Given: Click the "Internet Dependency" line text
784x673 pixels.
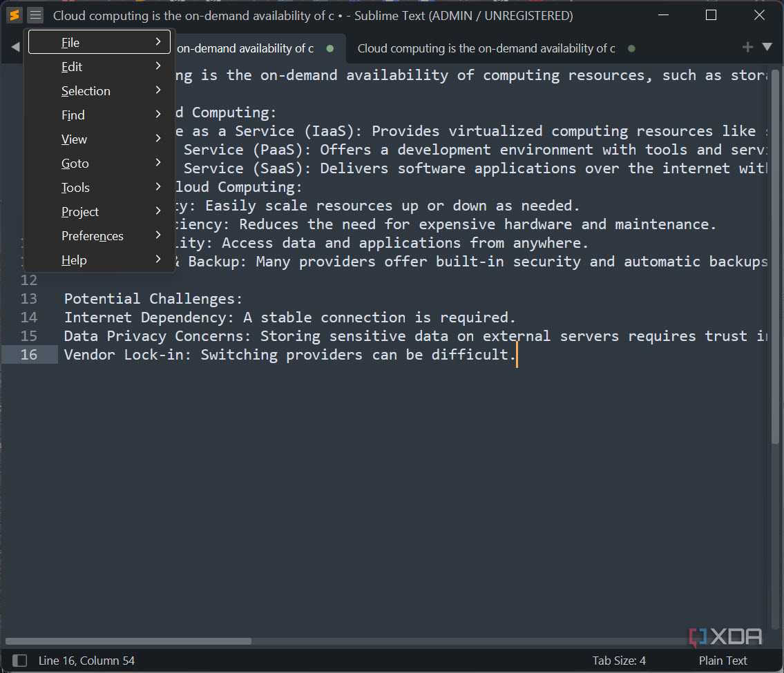Looking at the screenshot, I should [289, 318].
